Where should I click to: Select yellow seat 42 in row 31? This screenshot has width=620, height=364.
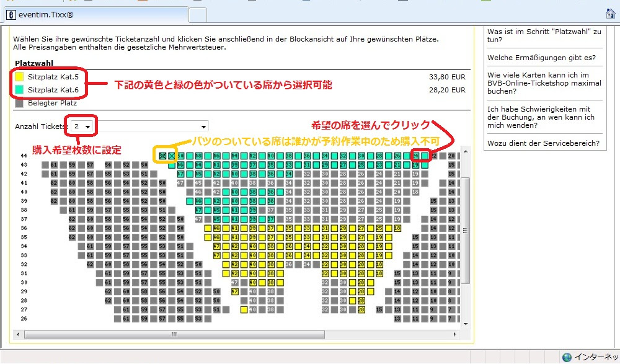click(x=235, y=273)
